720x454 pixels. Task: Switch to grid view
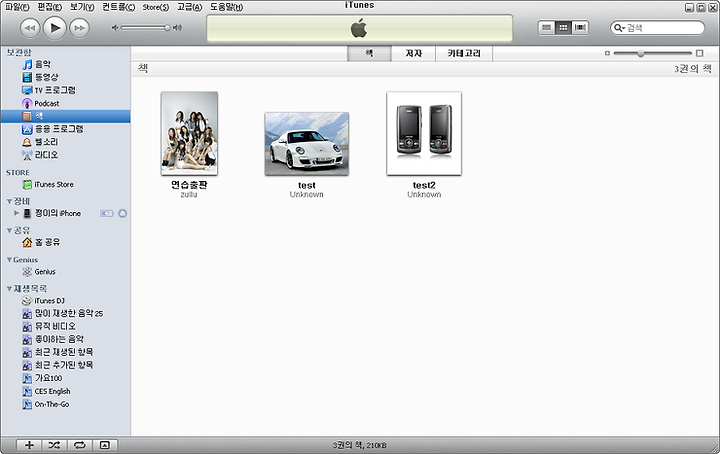pyautogui.click(x=563, y=28)
